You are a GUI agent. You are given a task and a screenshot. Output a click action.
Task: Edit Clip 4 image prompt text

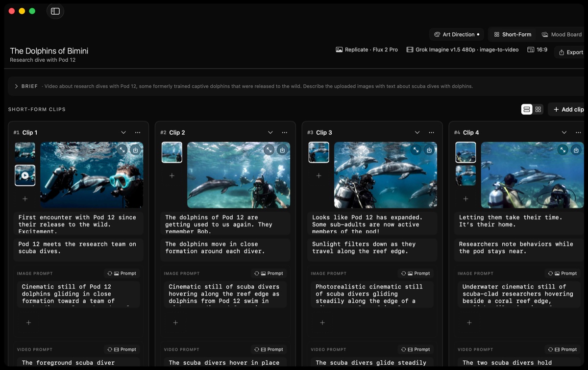coord(520,294)
